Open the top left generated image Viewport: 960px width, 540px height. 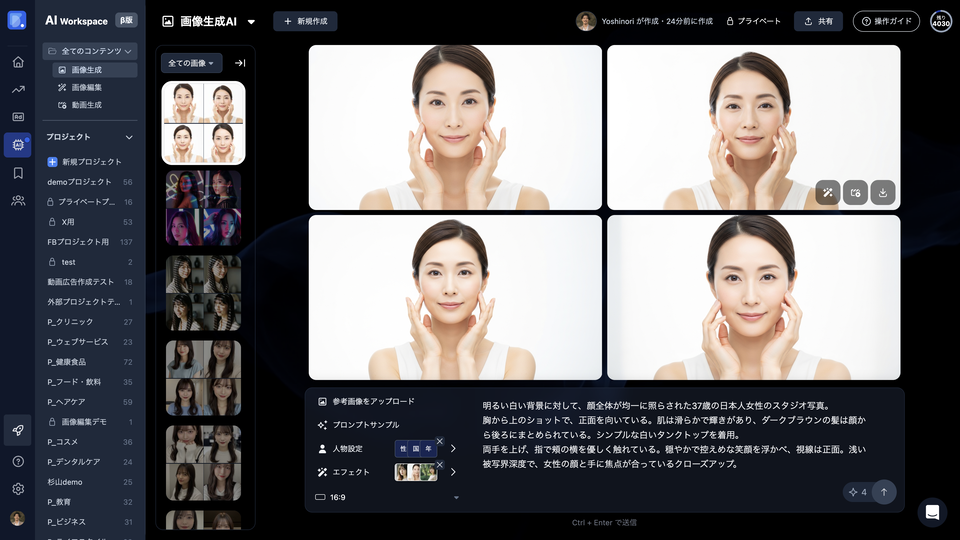[455, 127]
